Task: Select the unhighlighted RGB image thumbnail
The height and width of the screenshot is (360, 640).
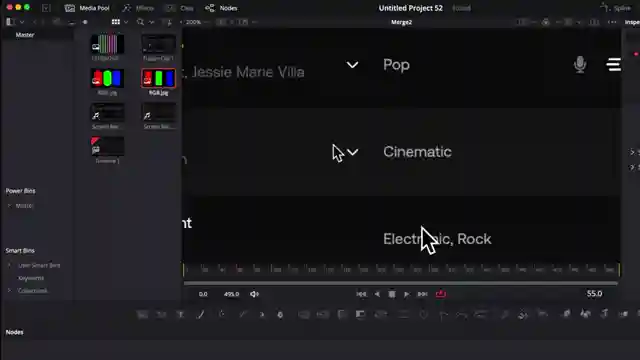Action: point(107,78)
